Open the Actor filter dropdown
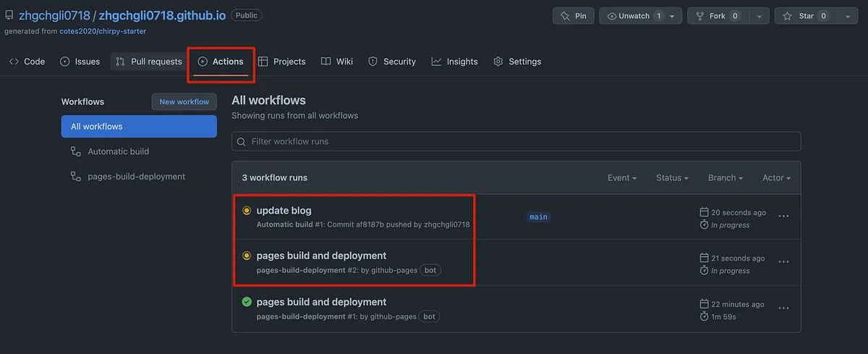This screenshot has width=868, height=354. 776,178
